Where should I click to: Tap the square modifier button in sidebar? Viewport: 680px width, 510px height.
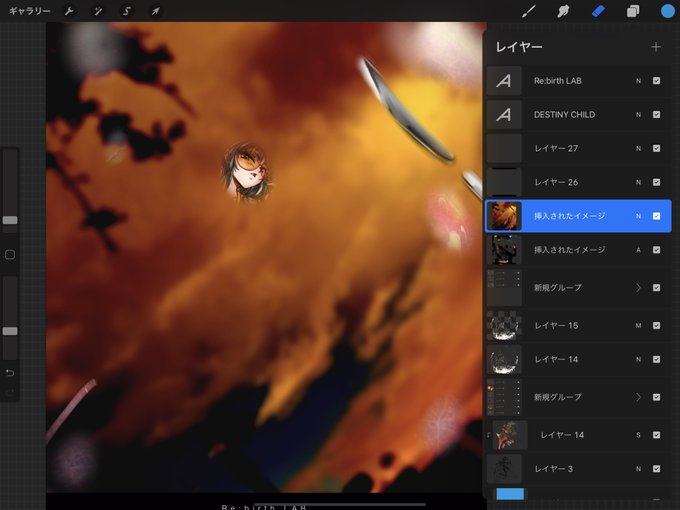pos(10,255)
